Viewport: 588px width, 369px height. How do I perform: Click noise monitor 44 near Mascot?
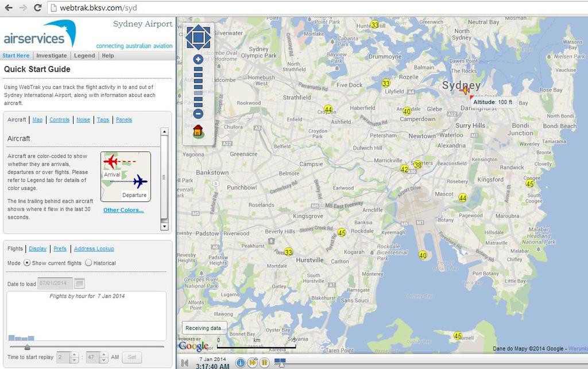tap(463, 198)
